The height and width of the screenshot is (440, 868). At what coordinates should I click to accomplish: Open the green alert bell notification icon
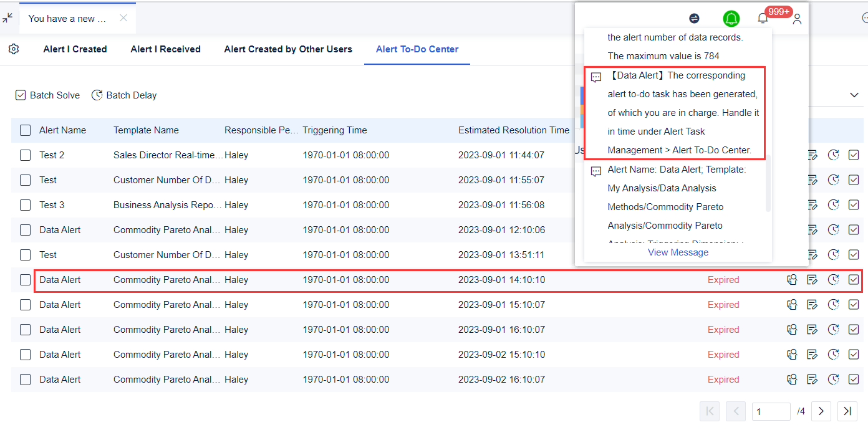pos(731,19)
